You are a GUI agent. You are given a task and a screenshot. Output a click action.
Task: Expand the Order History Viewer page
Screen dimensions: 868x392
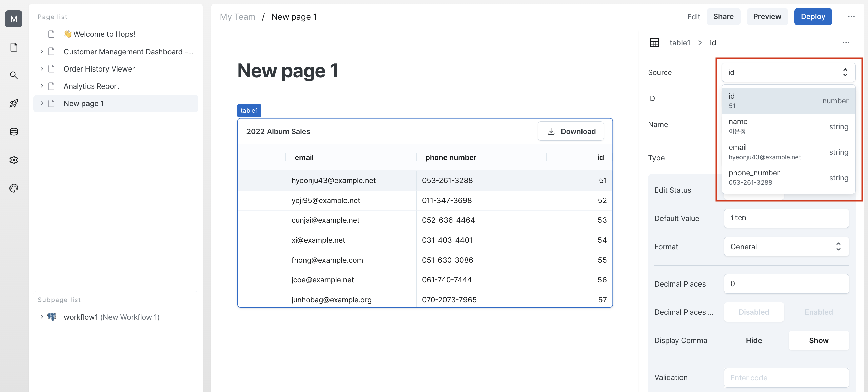coord(42,68)
